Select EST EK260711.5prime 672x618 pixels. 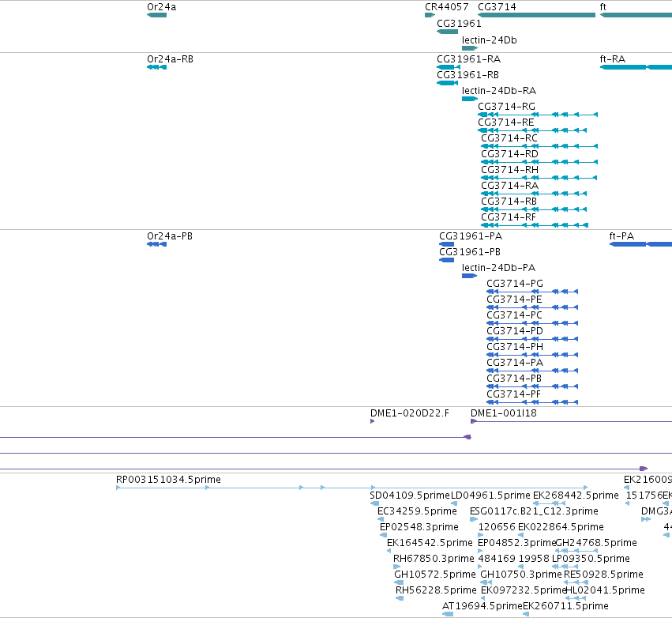(x=526, y=614)
